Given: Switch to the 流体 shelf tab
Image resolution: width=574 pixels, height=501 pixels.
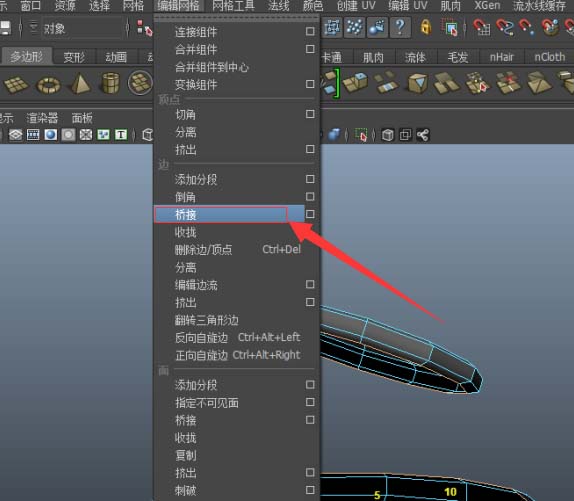Looking at the screenshot, I should 415,57.
